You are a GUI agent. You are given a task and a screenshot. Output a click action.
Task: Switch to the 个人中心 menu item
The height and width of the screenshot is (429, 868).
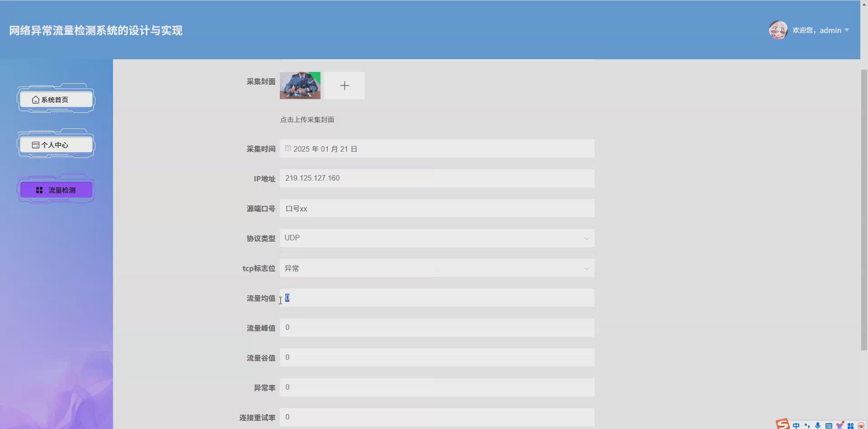[x=55, y=145]
